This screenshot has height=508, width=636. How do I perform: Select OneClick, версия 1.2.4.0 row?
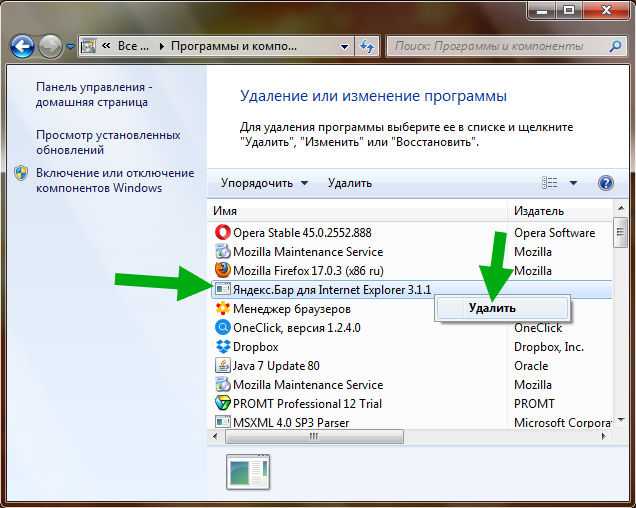coord(410,327)
